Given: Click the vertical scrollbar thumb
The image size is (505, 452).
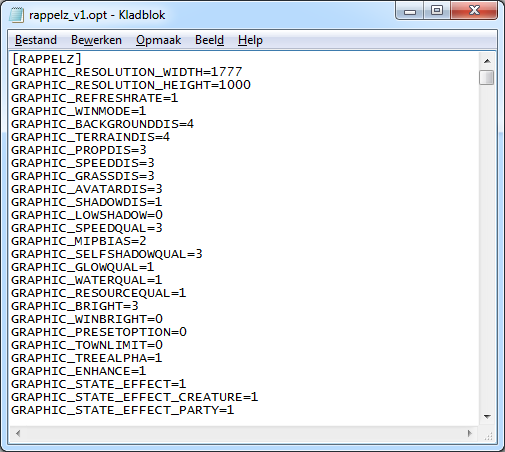Looking at the screenshot, I should tap(487, 78).
